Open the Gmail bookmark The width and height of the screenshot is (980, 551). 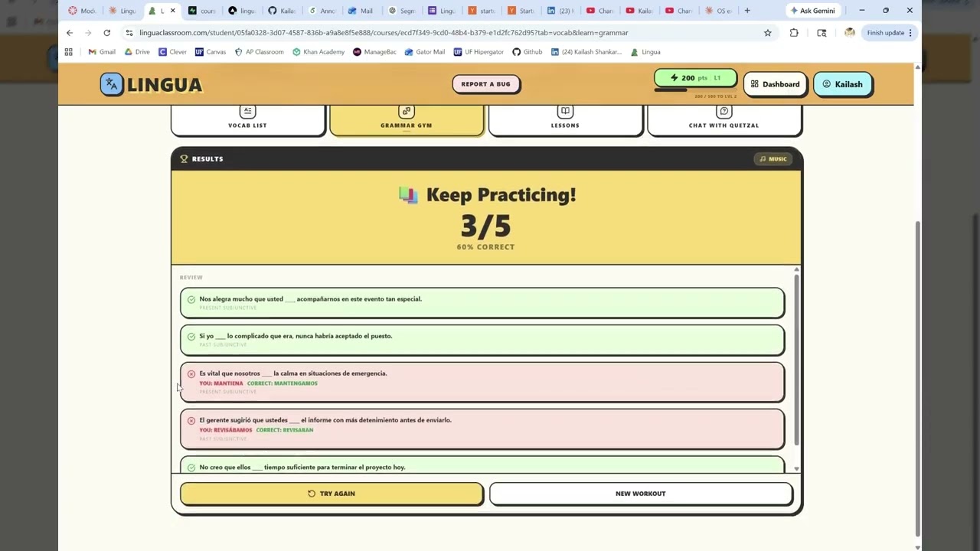click(102, 52)
